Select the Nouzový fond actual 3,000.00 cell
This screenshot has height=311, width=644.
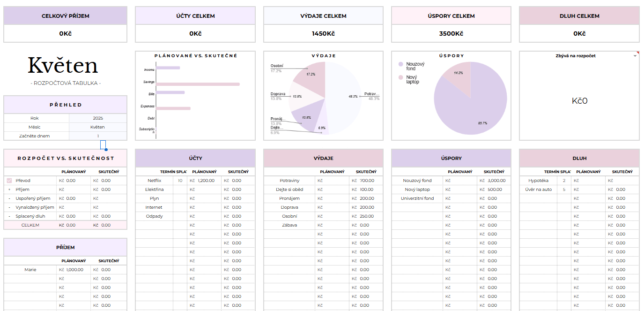[495, 181]
